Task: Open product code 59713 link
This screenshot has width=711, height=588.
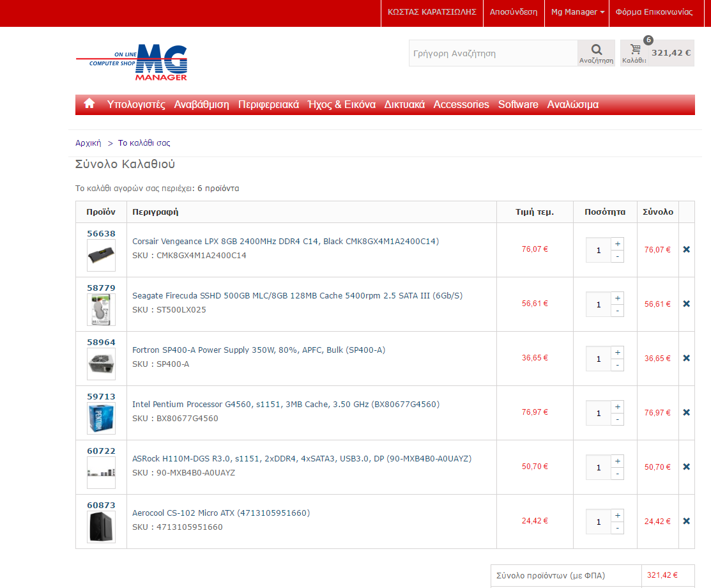Action: tap(101, 396)
